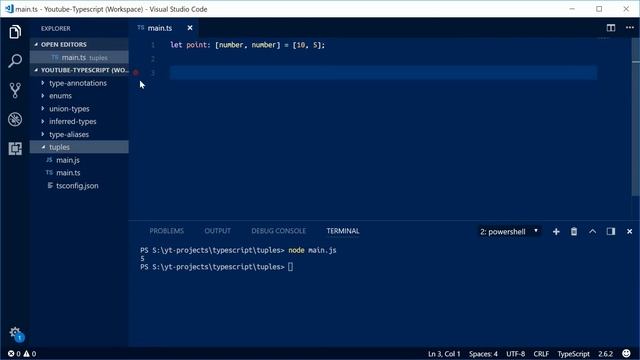The image size is (640, 360).
Task: Click Spaces: 4 indentation setting
Action: pos(483,354)
